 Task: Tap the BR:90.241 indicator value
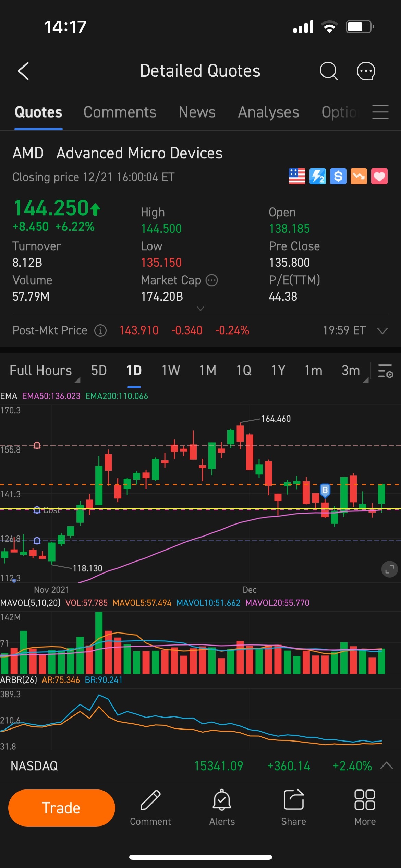(x=104, y=680)
